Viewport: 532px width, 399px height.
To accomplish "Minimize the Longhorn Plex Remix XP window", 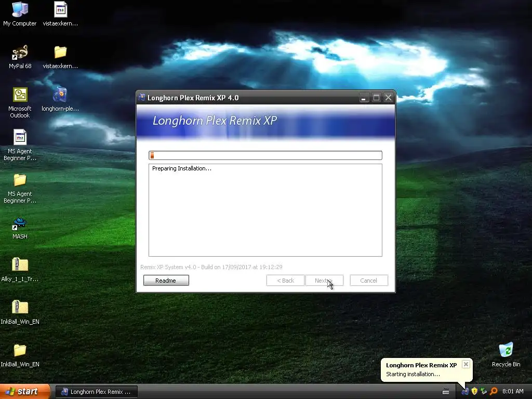I will 363,98.
